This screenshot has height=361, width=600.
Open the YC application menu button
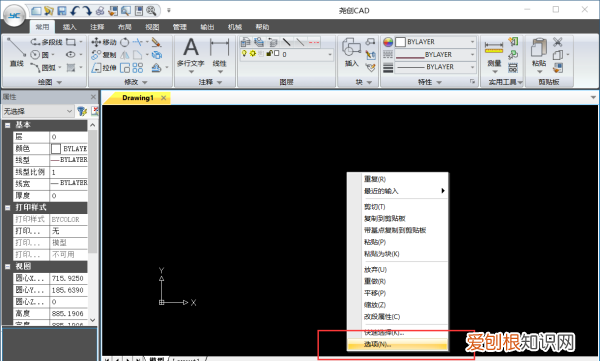(x=14, y=15)
